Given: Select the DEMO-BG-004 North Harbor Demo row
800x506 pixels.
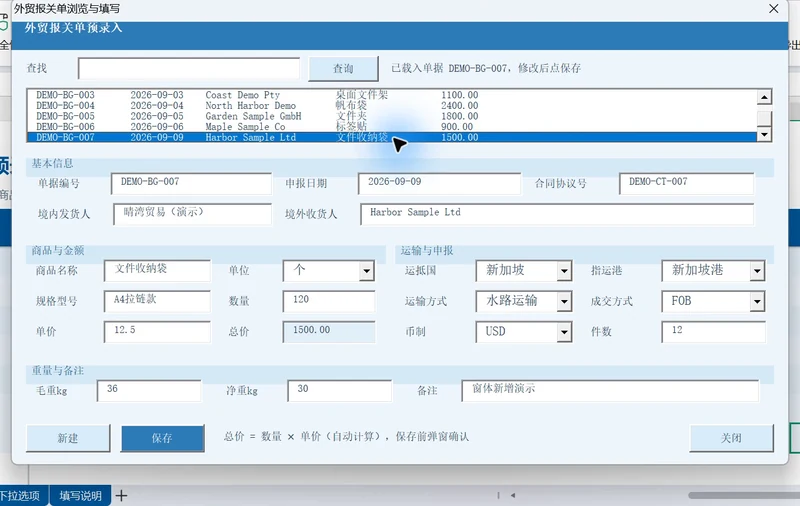Looking at the screenshot, I should click(x=392, y=106).
